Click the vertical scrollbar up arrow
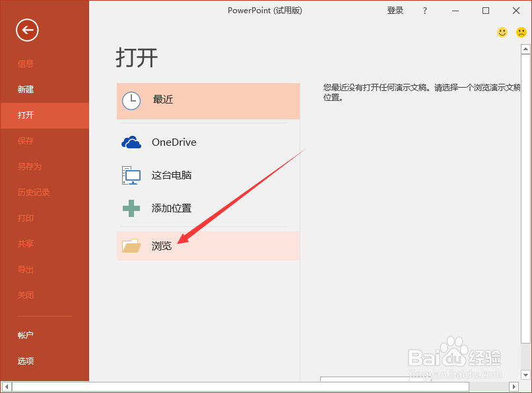The image size is (532, 393). (525, 49)
